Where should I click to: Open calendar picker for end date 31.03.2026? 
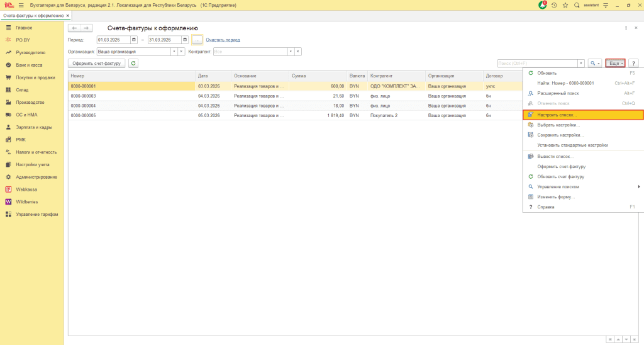[x=185, y=40]
